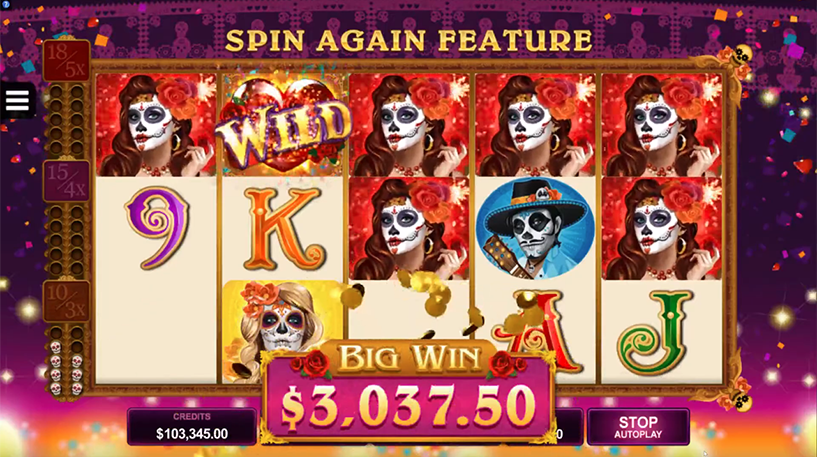Click the blue sombrero guitarist symbol
This screenshot has width=817, height=457.
[535, 228]
